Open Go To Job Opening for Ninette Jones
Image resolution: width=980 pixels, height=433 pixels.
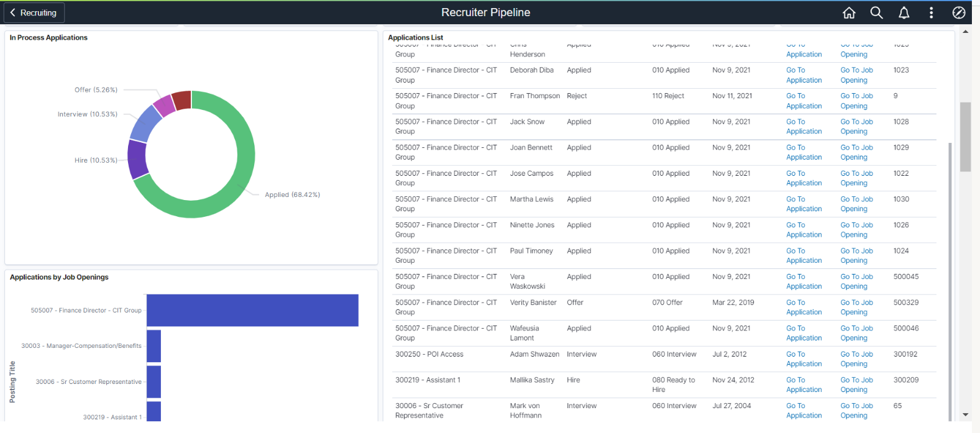tap(857, 230)
